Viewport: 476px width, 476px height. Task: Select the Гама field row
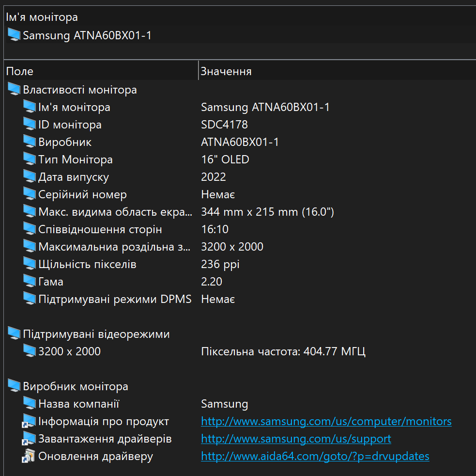pos(50,282)
